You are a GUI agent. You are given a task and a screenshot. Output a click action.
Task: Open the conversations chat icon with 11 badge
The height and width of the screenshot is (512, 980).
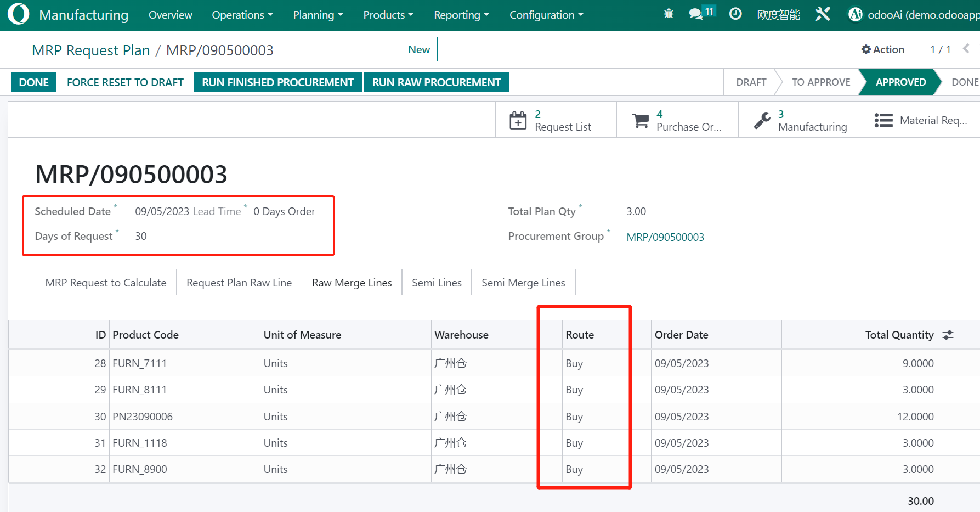[702, 13]
